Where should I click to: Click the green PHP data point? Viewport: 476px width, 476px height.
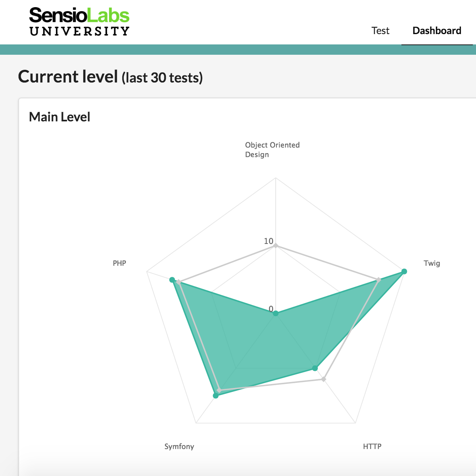click(172, 280)
